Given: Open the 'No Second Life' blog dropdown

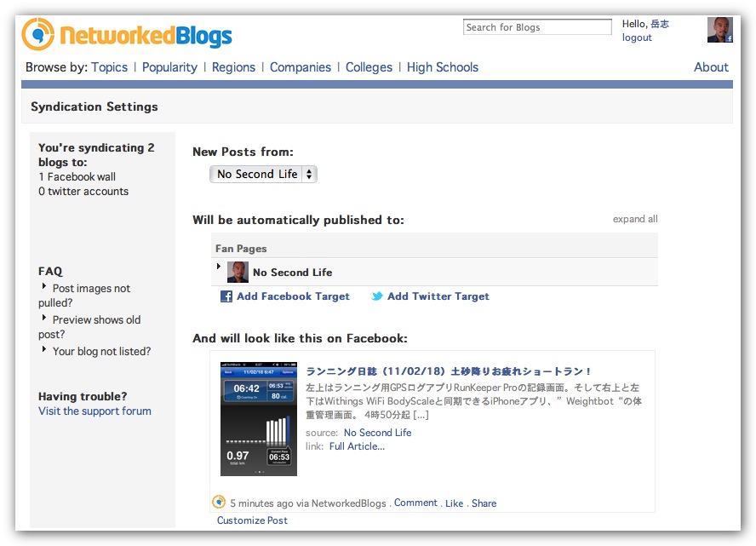Looking at the screenshot, I should click(x=263, y=174).
